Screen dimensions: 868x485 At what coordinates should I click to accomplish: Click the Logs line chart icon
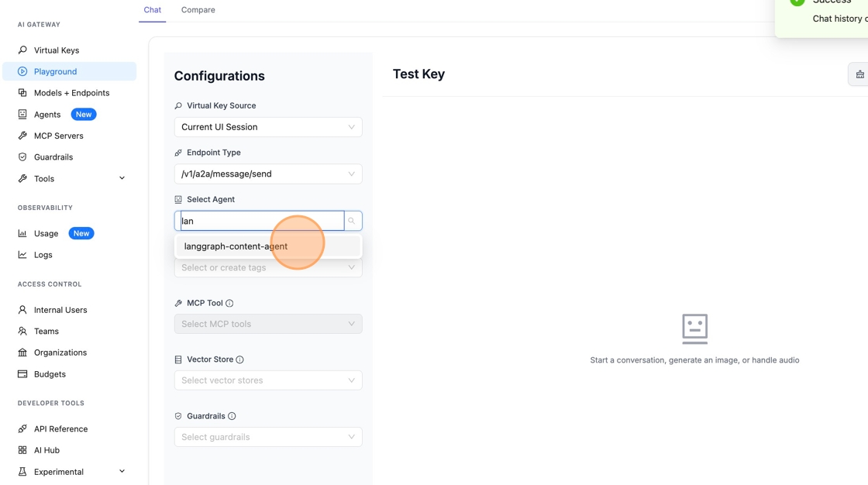pyautogui.click(x=22, y=255)
